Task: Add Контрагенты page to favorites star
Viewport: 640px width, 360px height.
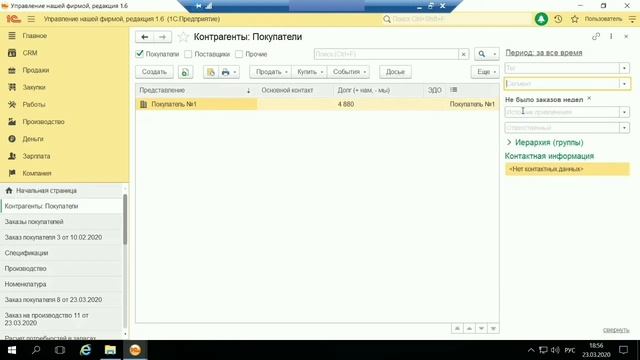Action: point(183,37)
